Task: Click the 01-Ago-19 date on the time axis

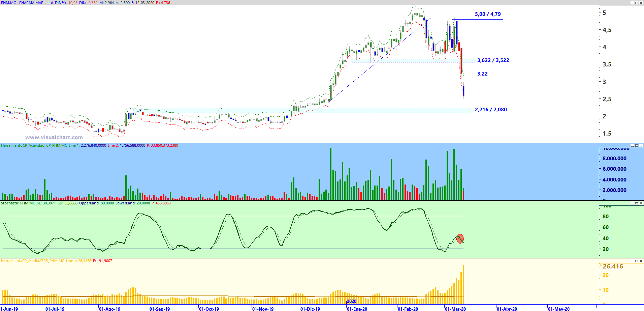Action: (x=109, y=309)
